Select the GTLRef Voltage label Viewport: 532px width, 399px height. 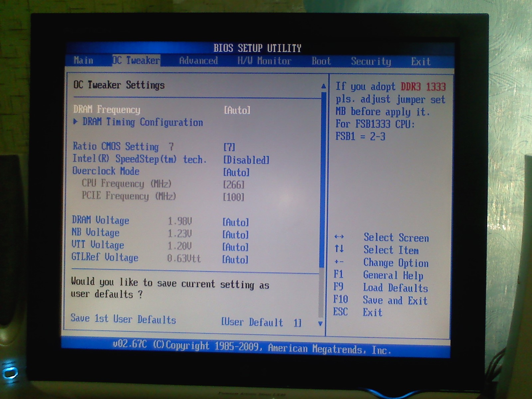coord(105,257)
